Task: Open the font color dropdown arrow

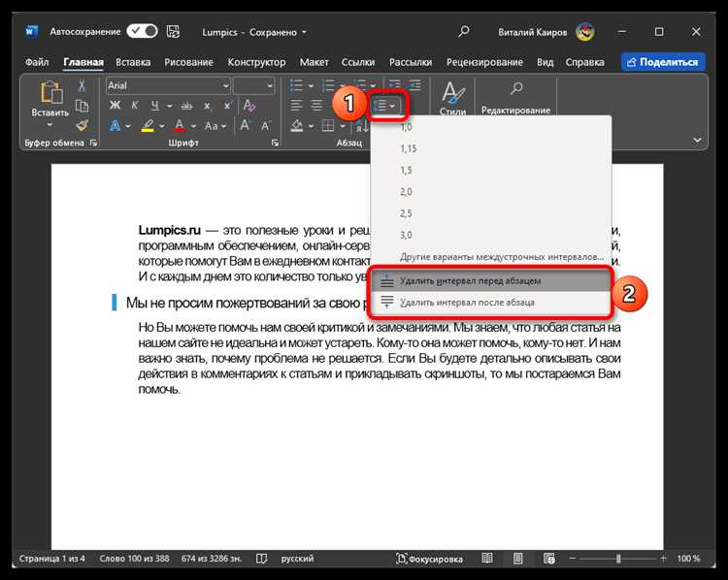Action: 193,126
